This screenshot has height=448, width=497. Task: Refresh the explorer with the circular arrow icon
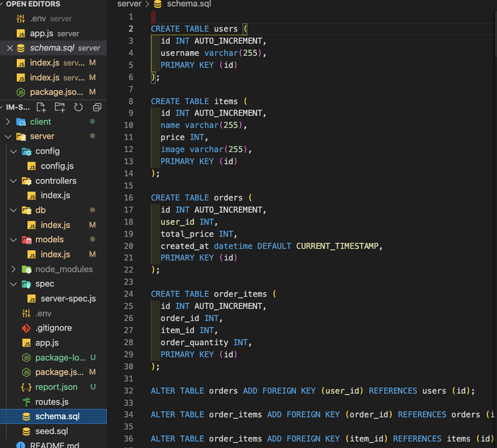78,107
